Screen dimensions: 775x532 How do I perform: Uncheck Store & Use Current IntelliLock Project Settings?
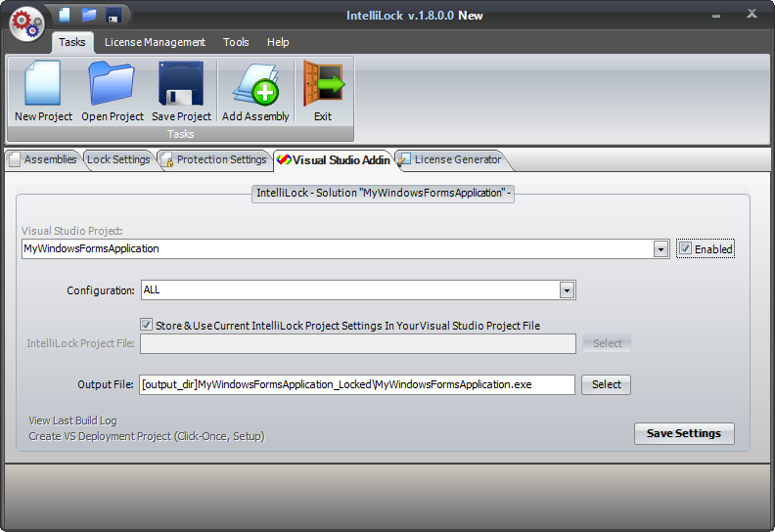click(147, 325)
